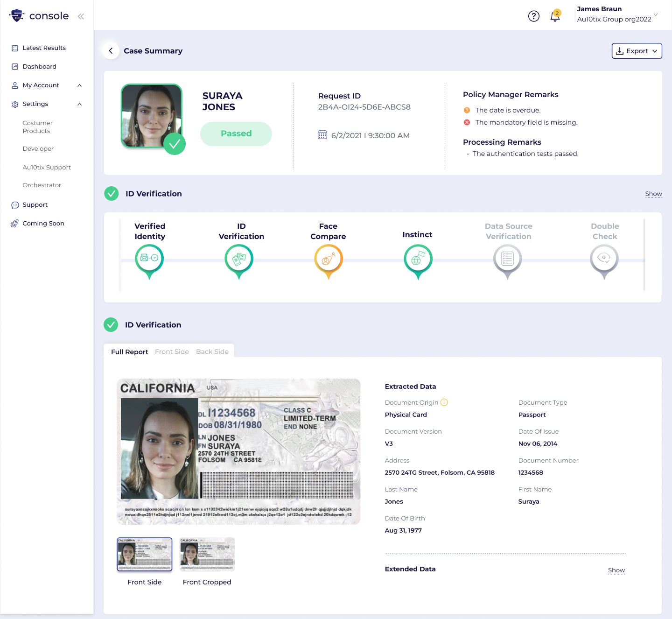The image size is (672, 619).
Task: Show ID Verification details link
Action: coord(653,194)
